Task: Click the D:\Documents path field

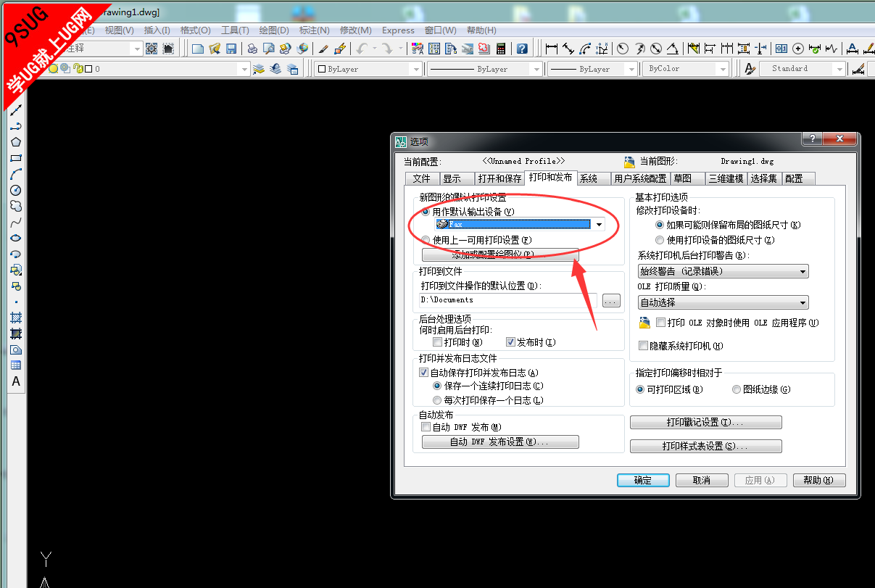Action: (507, 300)
